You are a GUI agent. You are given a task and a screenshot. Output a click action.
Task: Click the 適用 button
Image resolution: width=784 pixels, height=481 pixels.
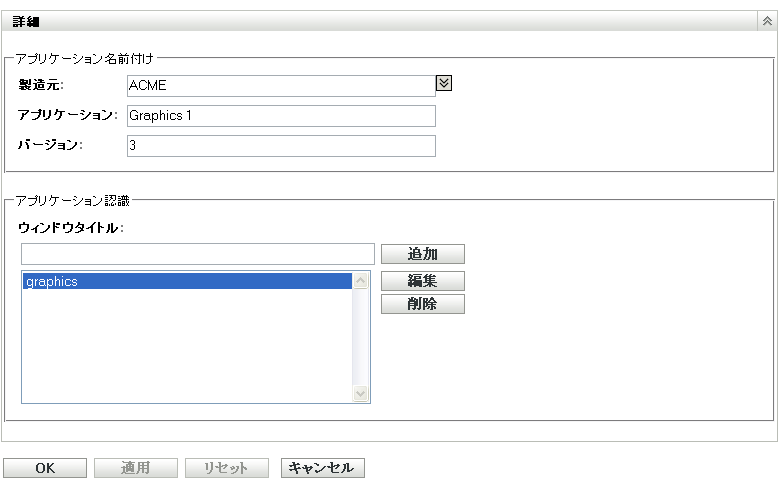coord(135,468)
